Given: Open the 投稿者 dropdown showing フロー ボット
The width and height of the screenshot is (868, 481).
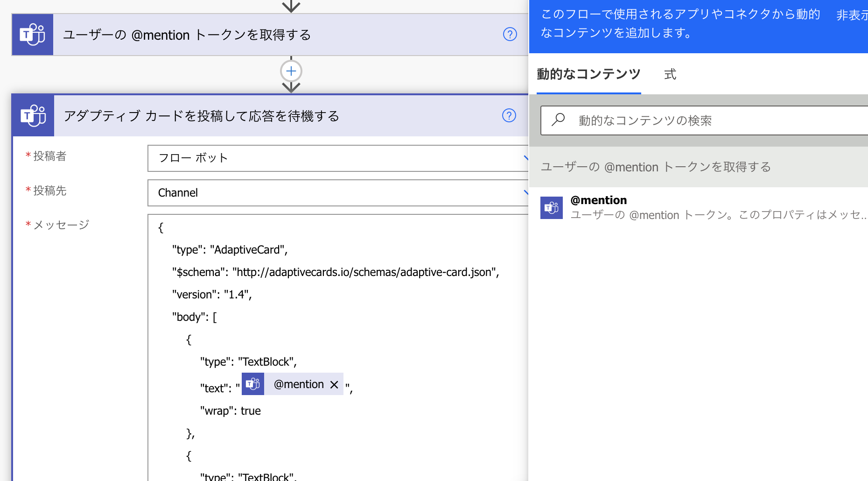Looking at the screenshot, I should click(x=338, y=158).
